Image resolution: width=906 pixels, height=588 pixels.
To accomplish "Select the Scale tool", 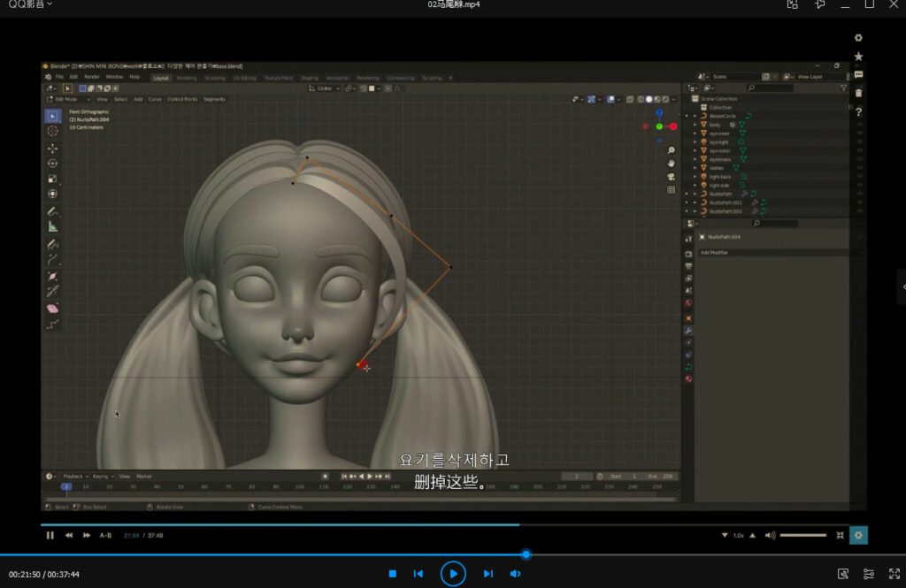I will click(52, 179).
